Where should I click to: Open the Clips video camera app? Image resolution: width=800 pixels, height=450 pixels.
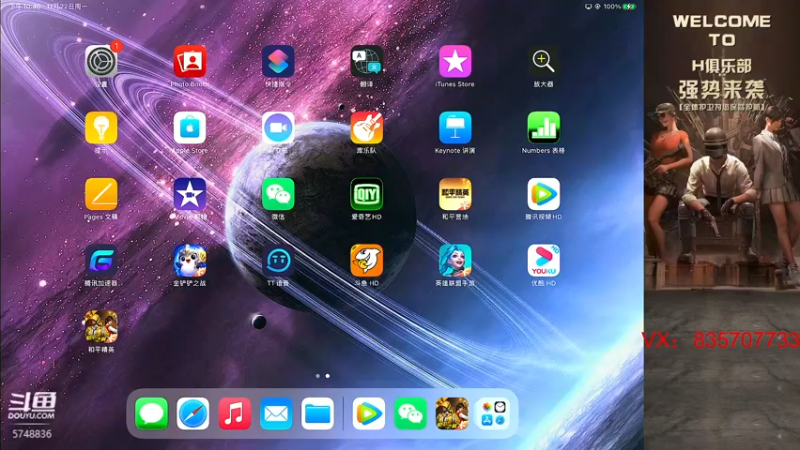[x=278, y=128]
